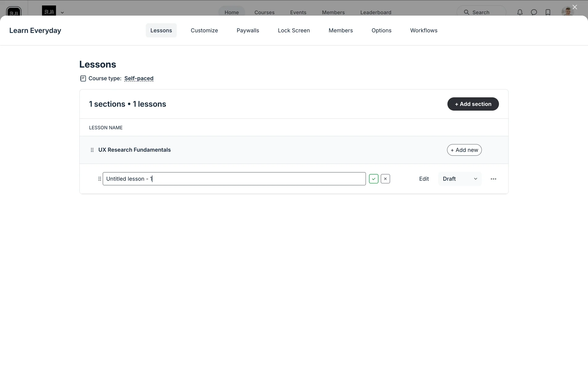Open the Paywalls tab
This screenshot has width=588, height=368.
point(248,30)
